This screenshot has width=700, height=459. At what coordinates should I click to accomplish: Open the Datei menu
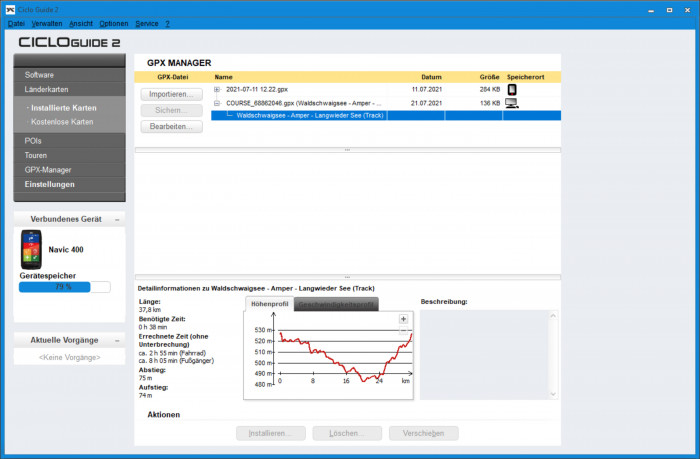tap(16, 22)
